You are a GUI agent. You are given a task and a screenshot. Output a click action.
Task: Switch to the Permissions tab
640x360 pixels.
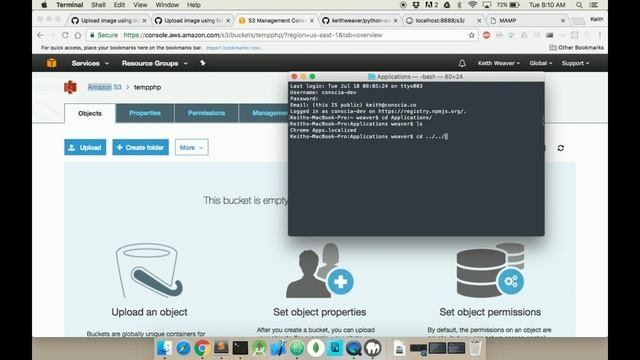[207, 113]
